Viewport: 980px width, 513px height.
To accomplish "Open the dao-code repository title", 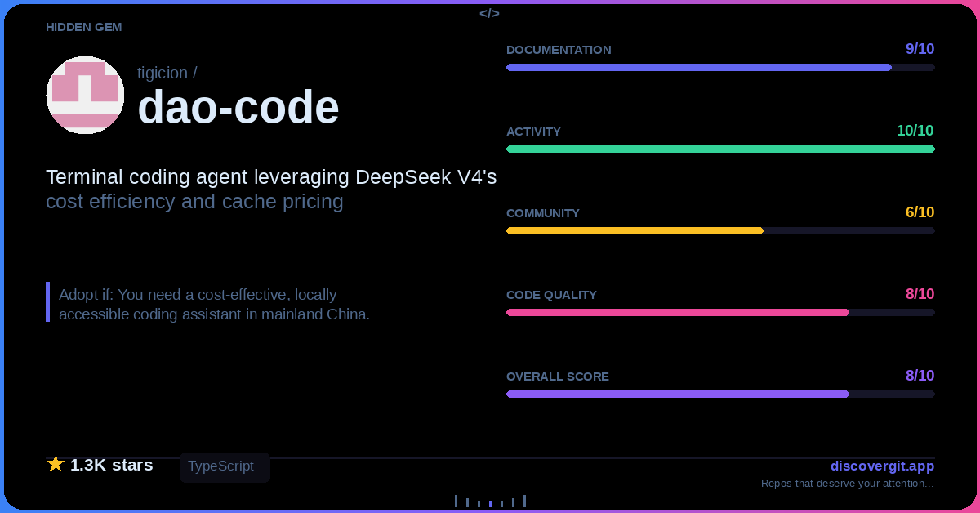I will point(238,107).
